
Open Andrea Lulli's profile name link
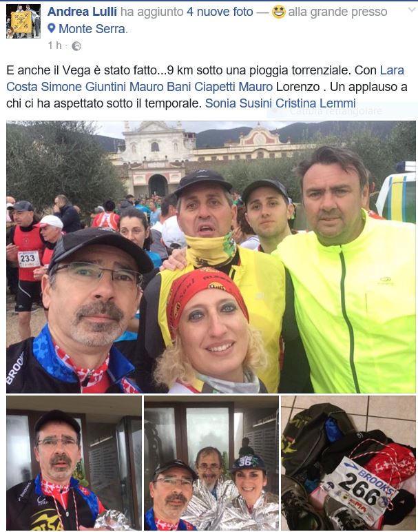click(82, 12)
